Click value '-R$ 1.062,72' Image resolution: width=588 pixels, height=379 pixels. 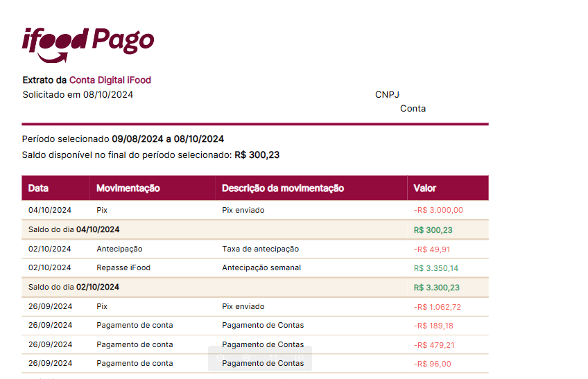(438, 307)
